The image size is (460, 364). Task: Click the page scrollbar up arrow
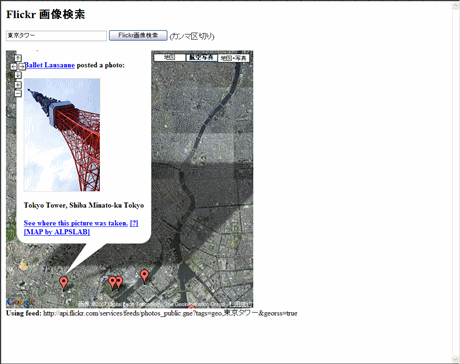[455, 6]
